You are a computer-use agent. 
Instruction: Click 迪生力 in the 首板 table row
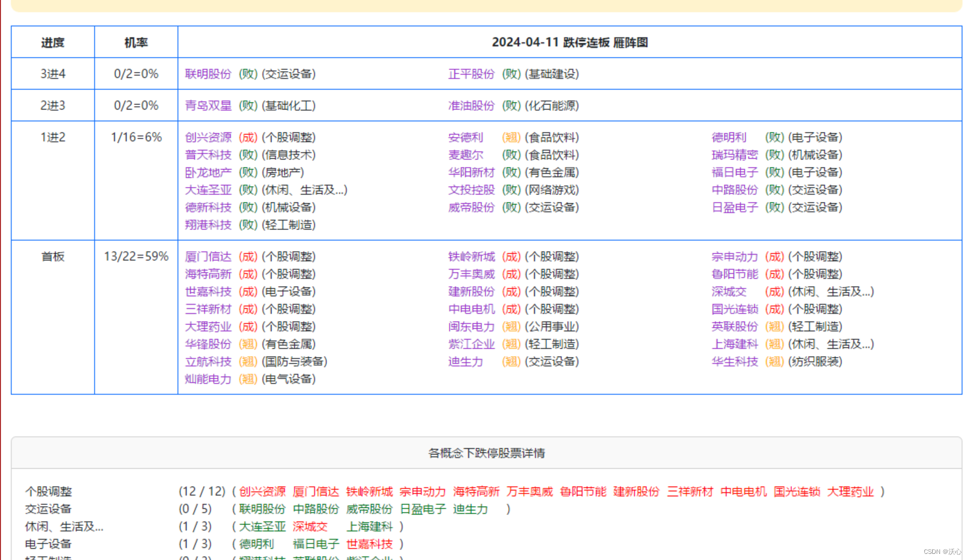coord(466,361)
